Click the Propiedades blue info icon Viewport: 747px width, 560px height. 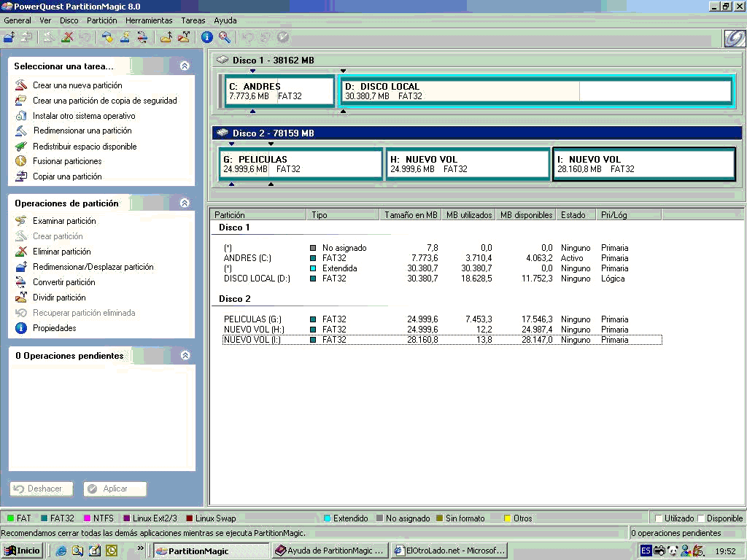pos(21,328)
